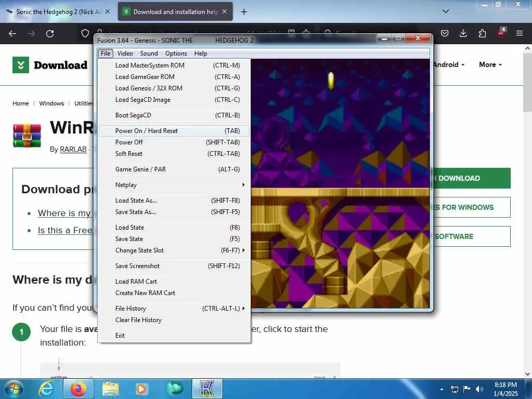The width and height of the screenshot is (532, 399).
Task: Click the green Download site logo
Action: click(50, 65)
